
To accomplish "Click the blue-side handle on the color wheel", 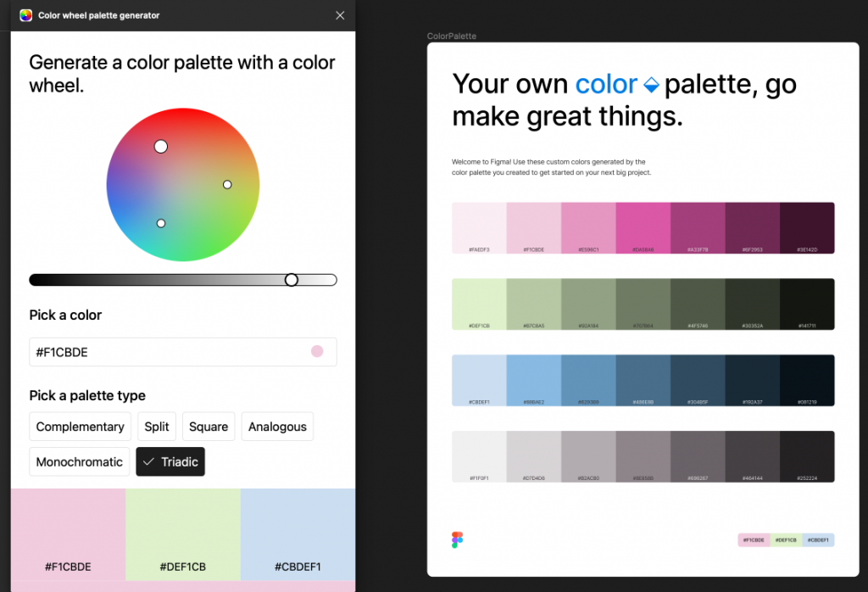I will pos(161,223).
